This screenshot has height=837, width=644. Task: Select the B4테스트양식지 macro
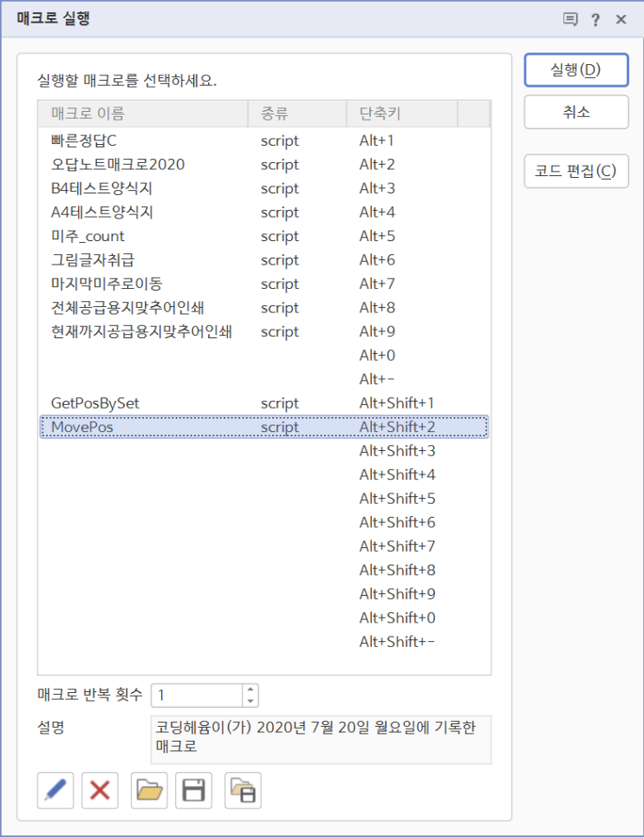coord(264,188)
